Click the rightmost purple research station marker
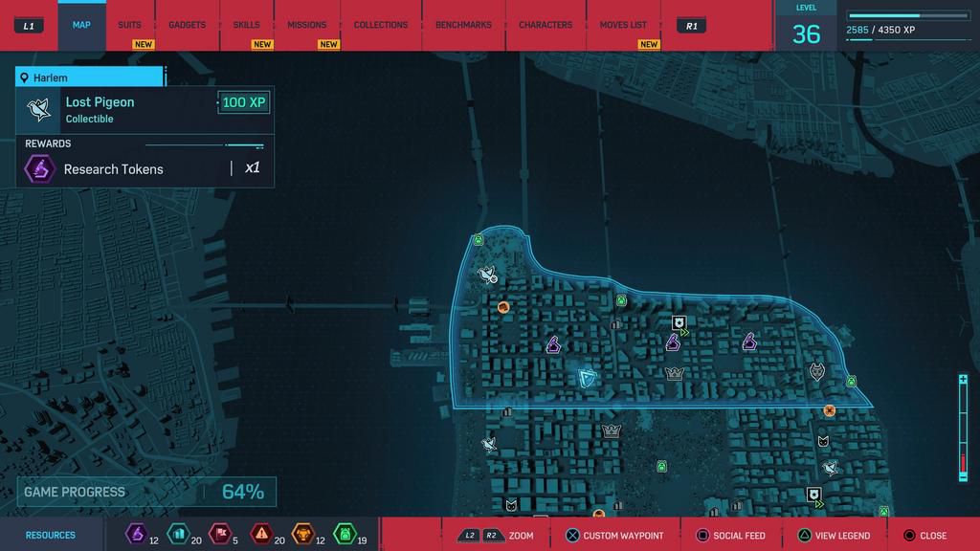This screenshot has height=551, width=980. 749,342
